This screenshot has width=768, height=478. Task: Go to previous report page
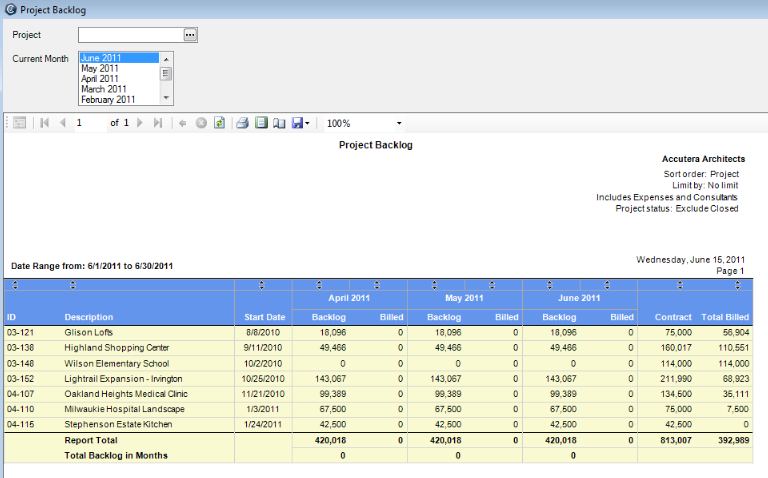coord(62,123)
